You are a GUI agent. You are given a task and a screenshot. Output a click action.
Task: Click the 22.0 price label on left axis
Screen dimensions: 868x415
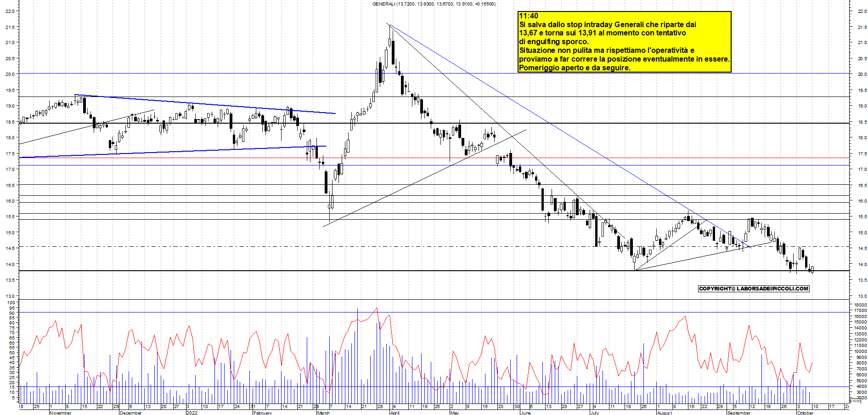(x=10, y=11)
